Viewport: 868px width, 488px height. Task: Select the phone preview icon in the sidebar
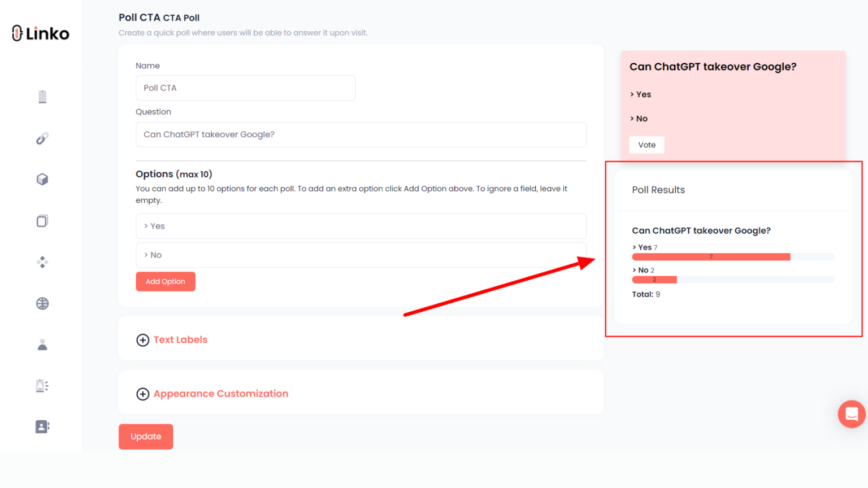point(42,96)
